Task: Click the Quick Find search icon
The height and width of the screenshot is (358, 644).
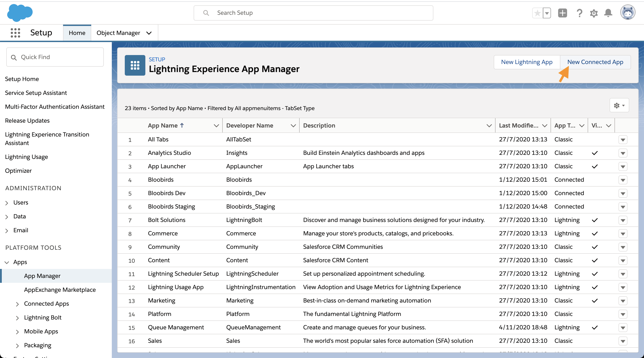Action: (14, 57)
